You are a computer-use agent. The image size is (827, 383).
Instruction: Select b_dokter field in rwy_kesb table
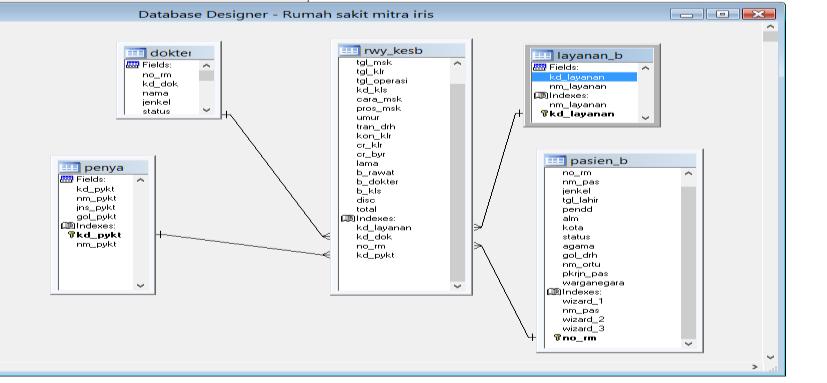coord(377,181)
